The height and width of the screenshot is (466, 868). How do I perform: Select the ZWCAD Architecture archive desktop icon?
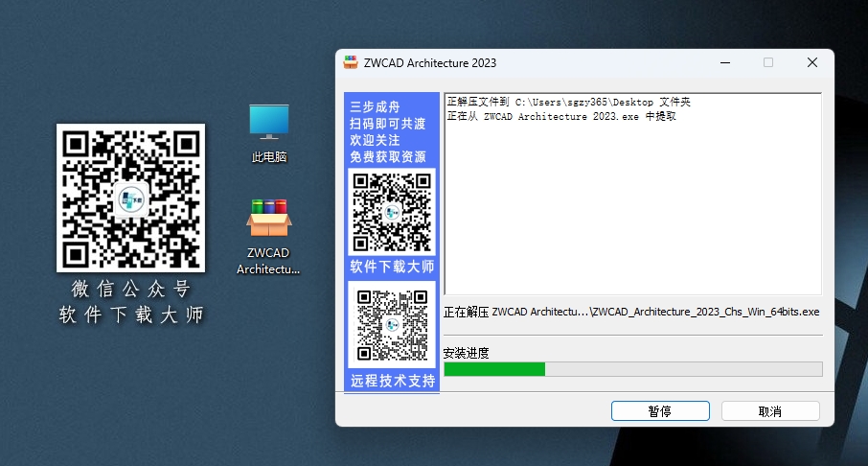pyautogui.click(x=268, y=237)
